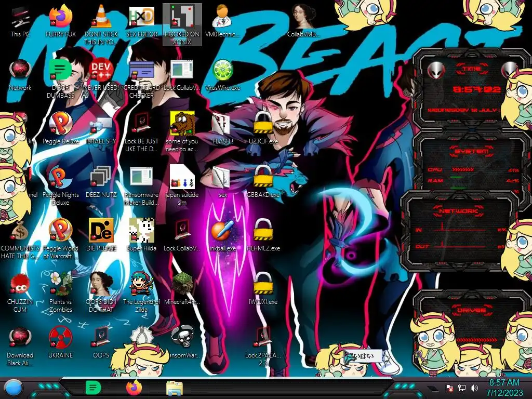Viewport: 532px width, 399px height.
Task: Open the COMMUNISTS HATE THIS money-bag icon
Action: point(20,239)
